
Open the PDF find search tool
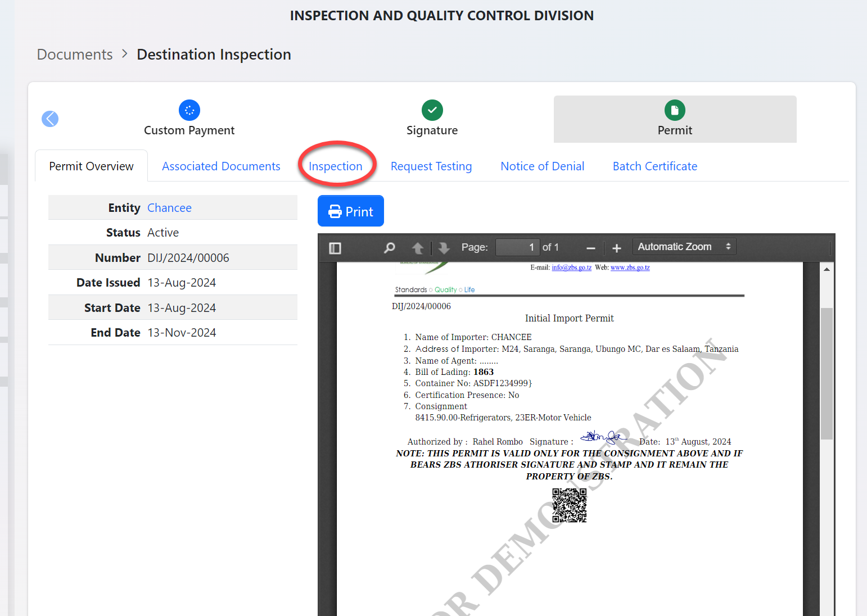click(389, 248)
